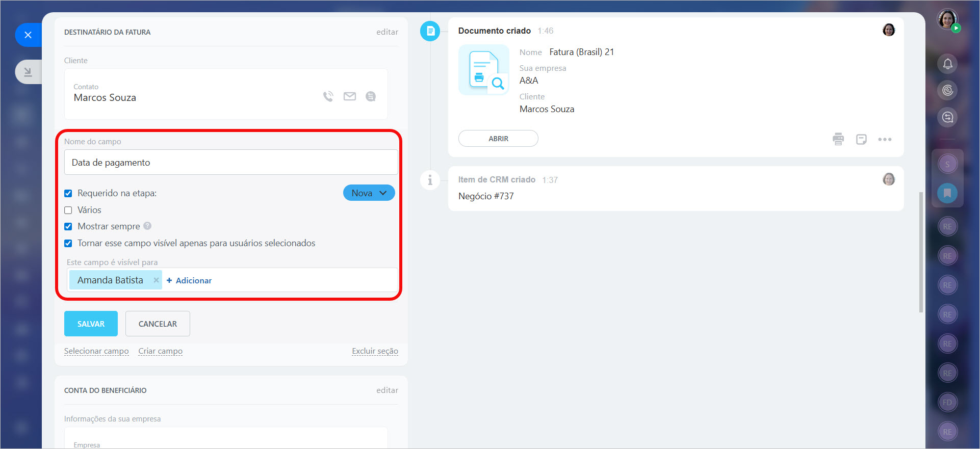Click the Item de CRM criado heading
Image resolution: width=980 pixels, height=449 pixels.
tap(497, 179)
